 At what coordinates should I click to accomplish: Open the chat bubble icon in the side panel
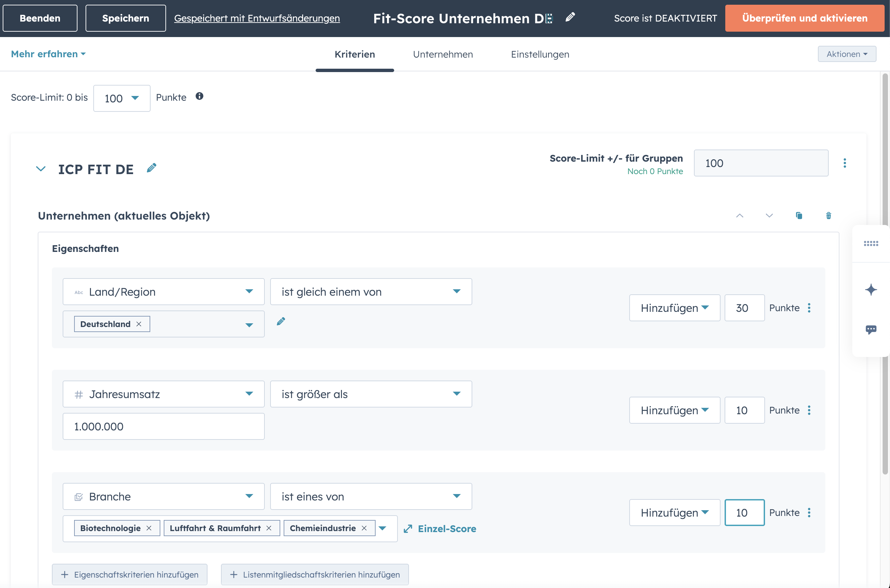871,330
